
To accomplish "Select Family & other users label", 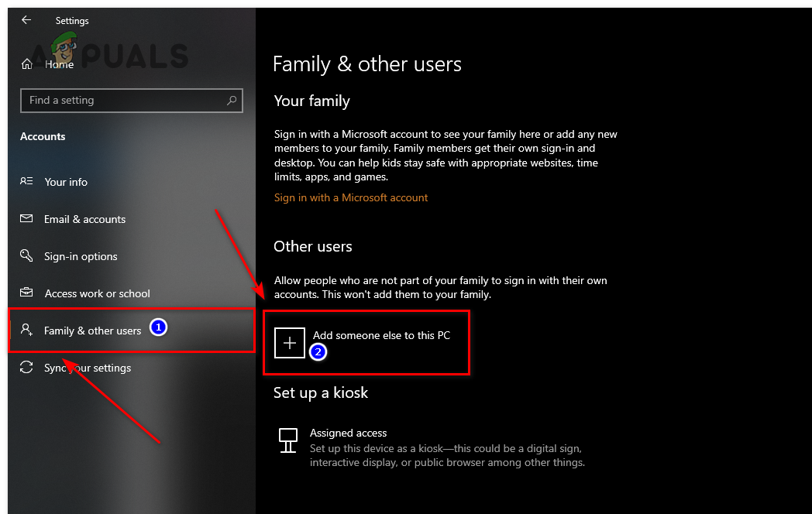I will (93, 331).
